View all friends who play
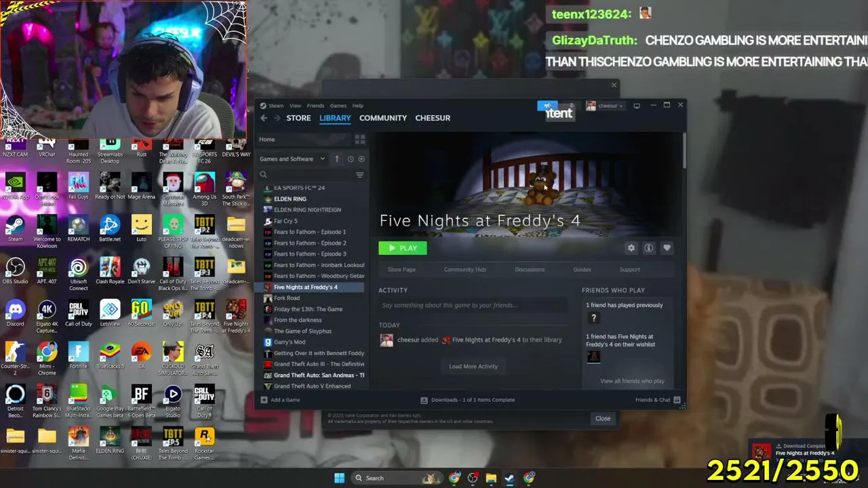Viewport: 868px width, 488px height. pos(632,381)
